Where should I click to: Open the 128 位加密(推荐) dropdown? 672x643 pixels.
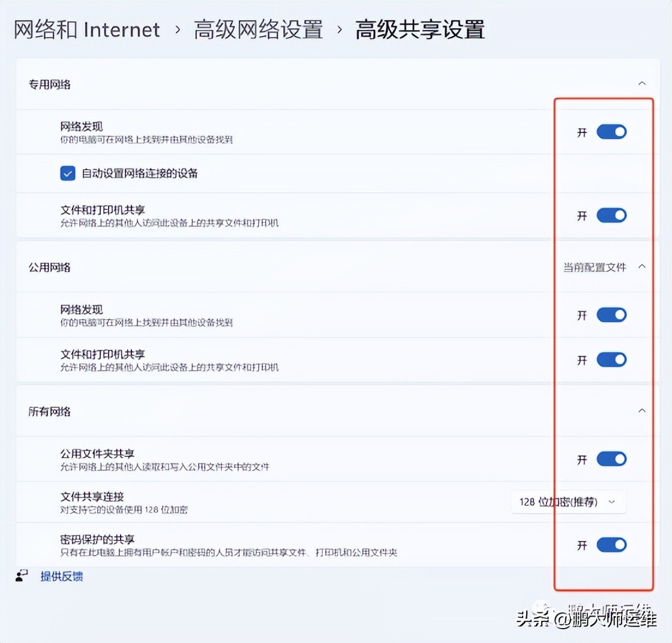point(567,502)
